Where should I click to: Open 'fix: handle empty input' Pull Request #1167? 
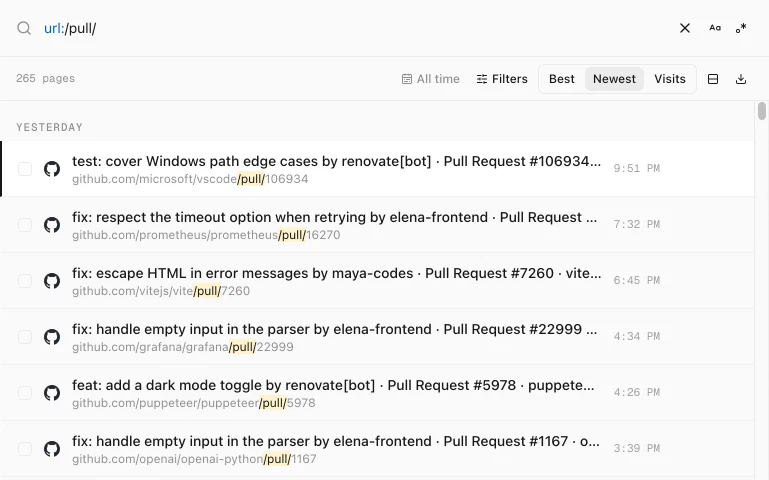[336, 441]
